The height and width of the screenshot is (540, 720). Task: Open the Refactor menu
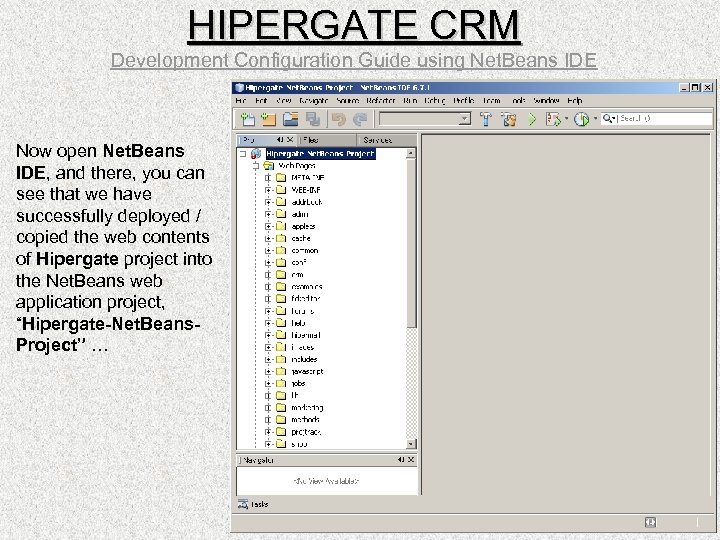(x=381, y=101)
